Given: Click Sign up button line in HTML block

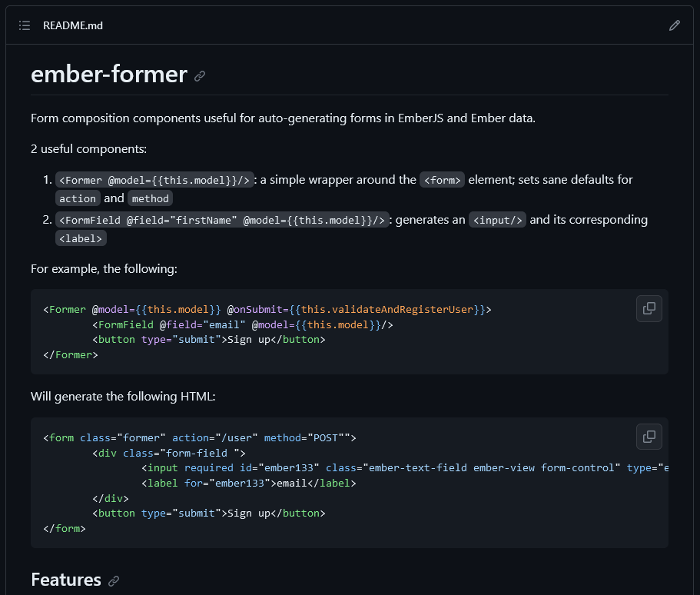Looking at the screenshot, I should click(x=208, y=514).
